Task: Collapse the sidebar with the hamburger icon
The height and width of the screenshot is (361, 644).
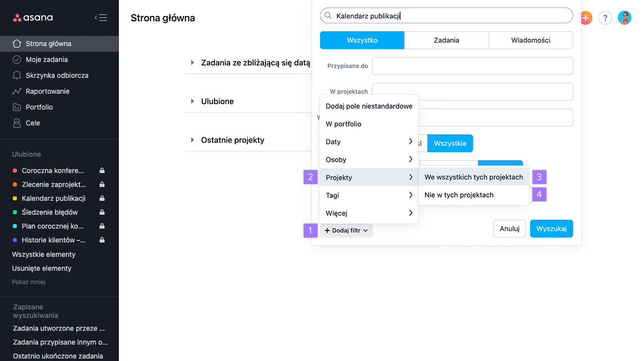Action: 101,18
